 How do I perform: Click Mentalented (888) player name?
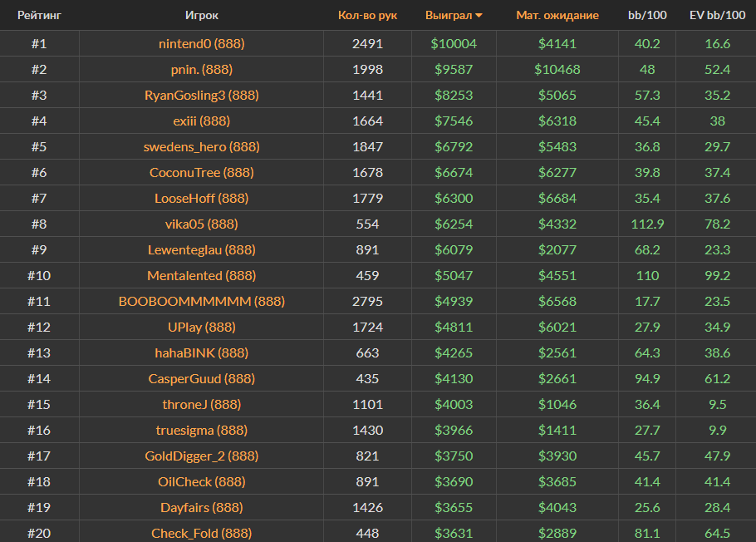pos(201,275)
